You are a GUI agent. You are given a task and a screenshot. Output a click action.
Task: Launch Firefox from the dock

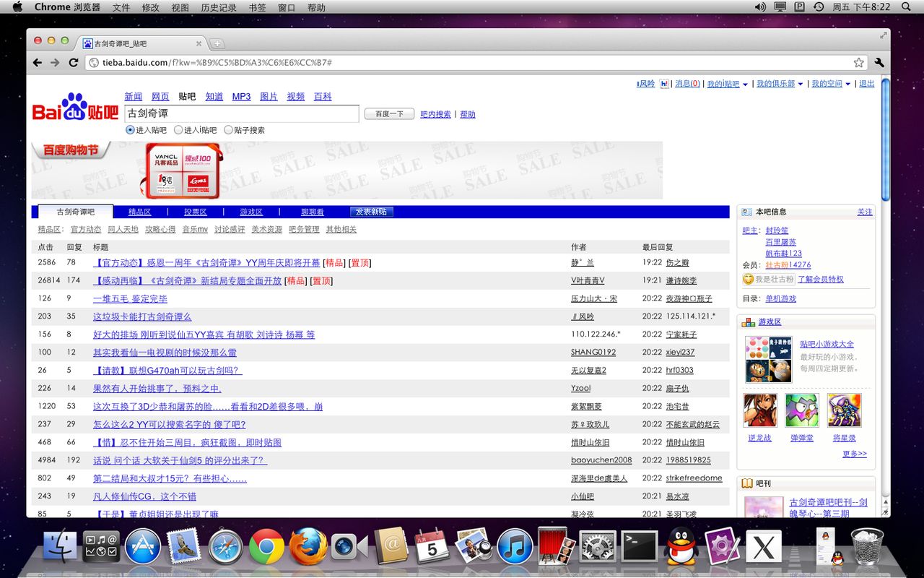pos(308,546)
